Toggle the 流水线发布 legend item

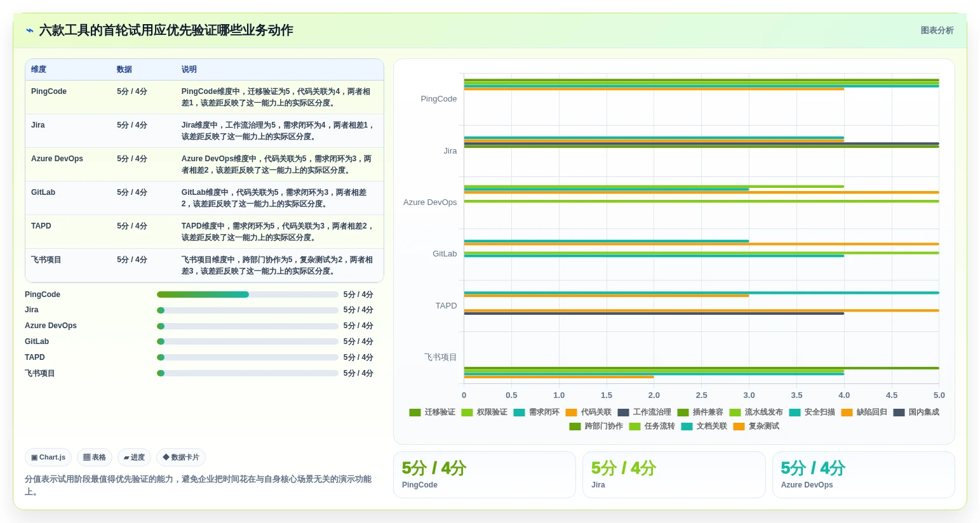(x=756, y=412)
